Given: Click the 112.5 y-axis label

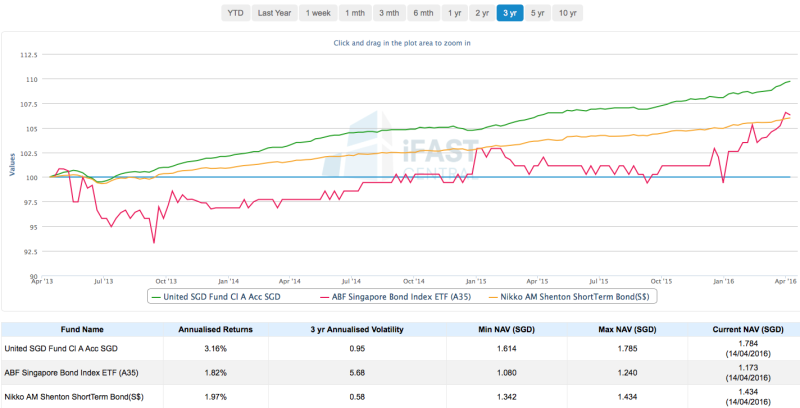Looking at the screenshot, I should (30, 55).
